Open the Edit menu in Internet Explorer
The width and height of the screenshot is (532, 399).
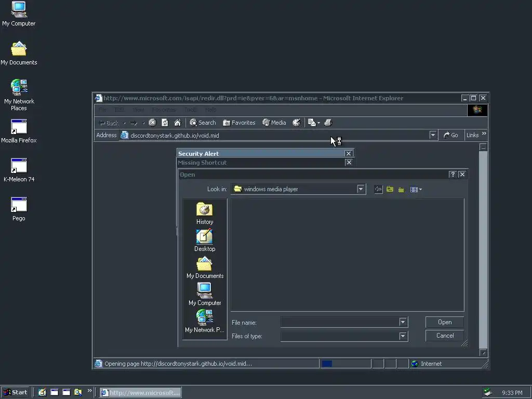(x=119, y=110)
